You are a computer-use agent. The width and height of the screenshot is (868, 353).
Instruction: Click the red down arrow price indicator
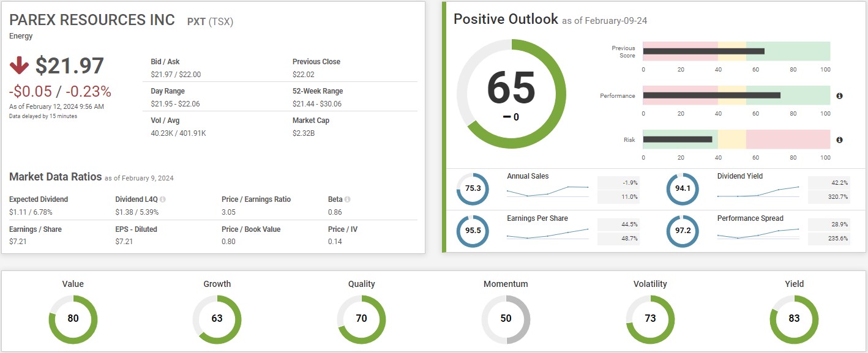19,65
